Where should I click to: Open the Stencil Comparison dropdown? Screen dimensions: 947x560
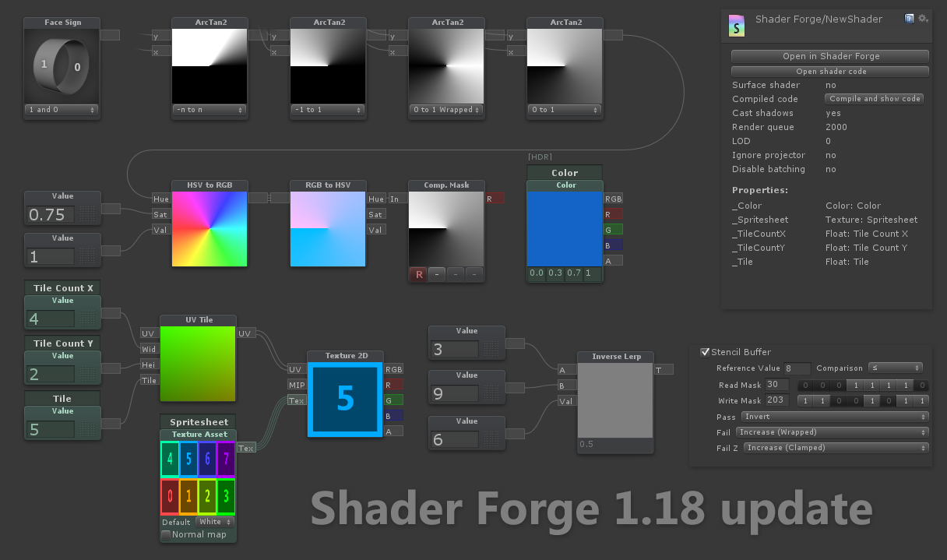[x=895, y=368]
